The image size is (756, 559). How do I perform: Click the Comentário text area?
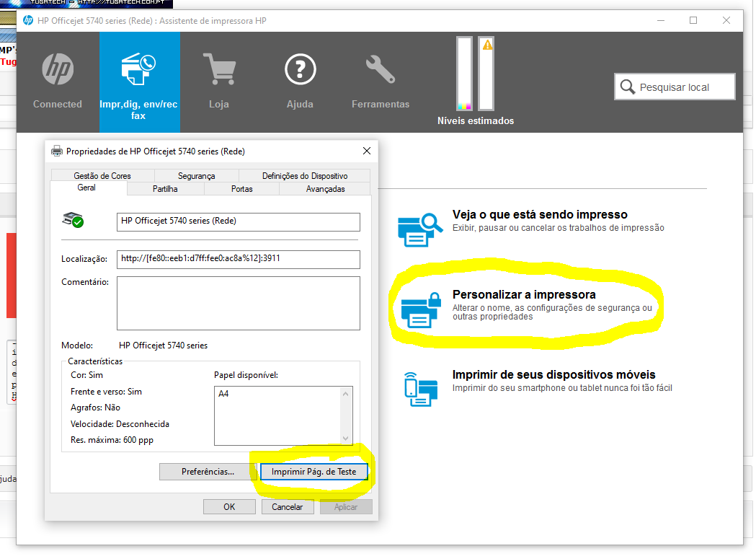coord(238,302)
